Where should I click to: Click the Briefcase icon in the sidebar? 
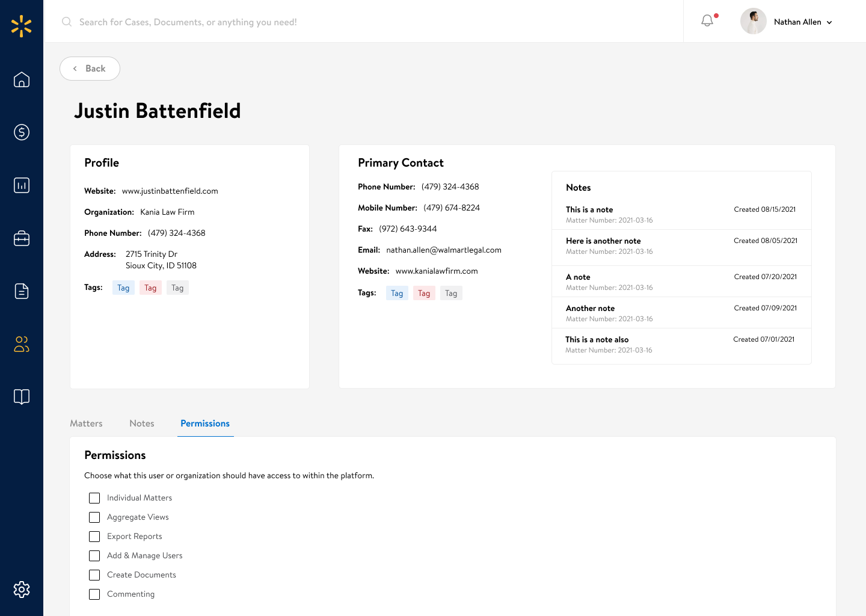(x=22, y=238)
